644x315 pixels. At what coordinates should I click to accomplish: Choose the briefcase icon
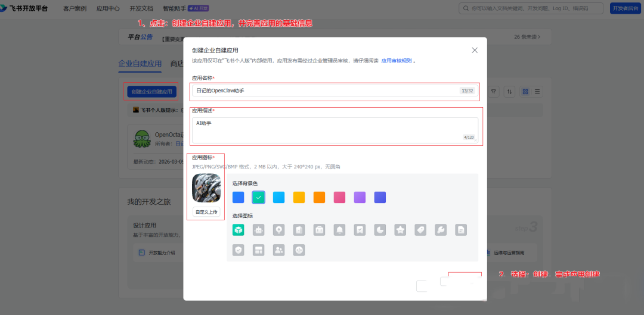pos(319,230)
